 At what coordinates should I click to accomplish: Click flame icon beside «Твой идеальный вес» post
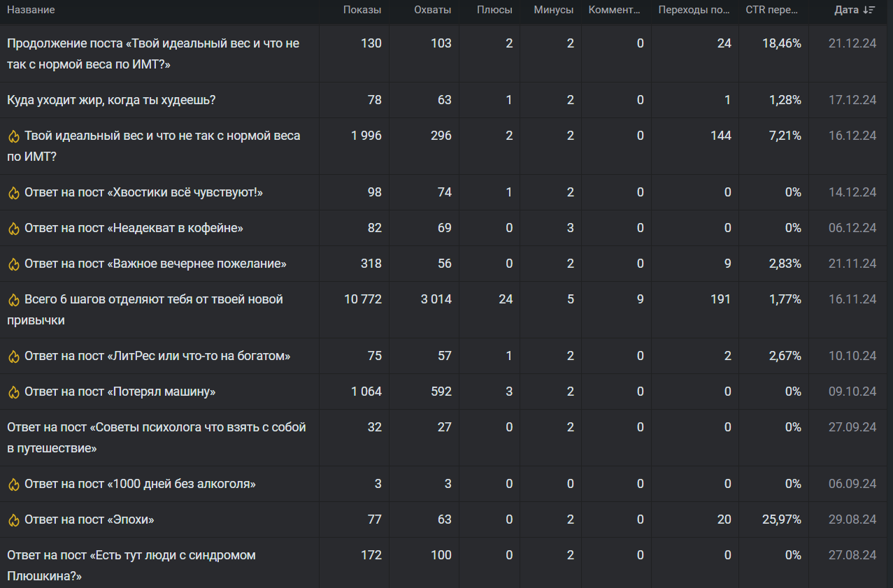pos(13,136)
